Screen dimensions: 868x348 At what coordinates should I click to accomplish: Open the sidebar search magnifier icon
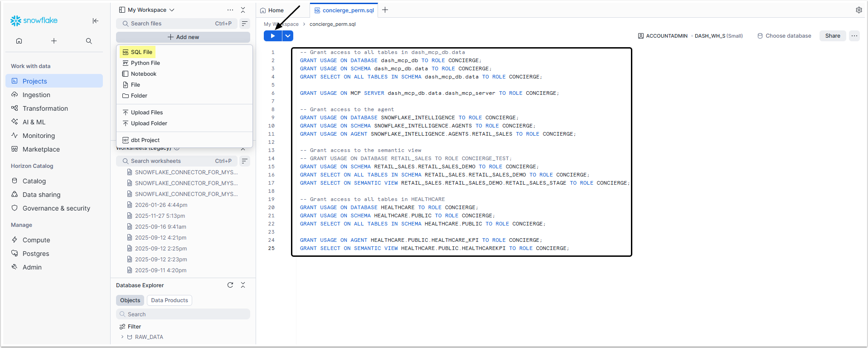pyautogui.click(x=89, y=41)
